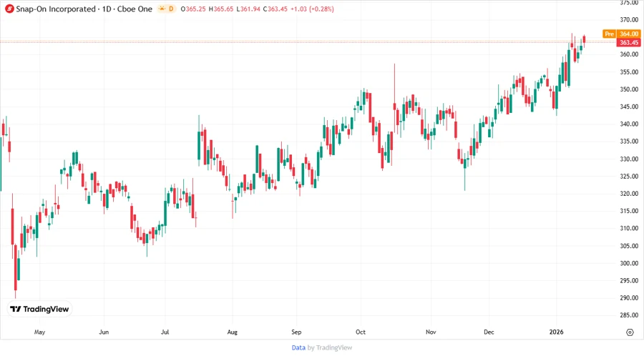Click the 290.00 price axis label
Screen dimensions: 644x356
[x=629, y=298]
